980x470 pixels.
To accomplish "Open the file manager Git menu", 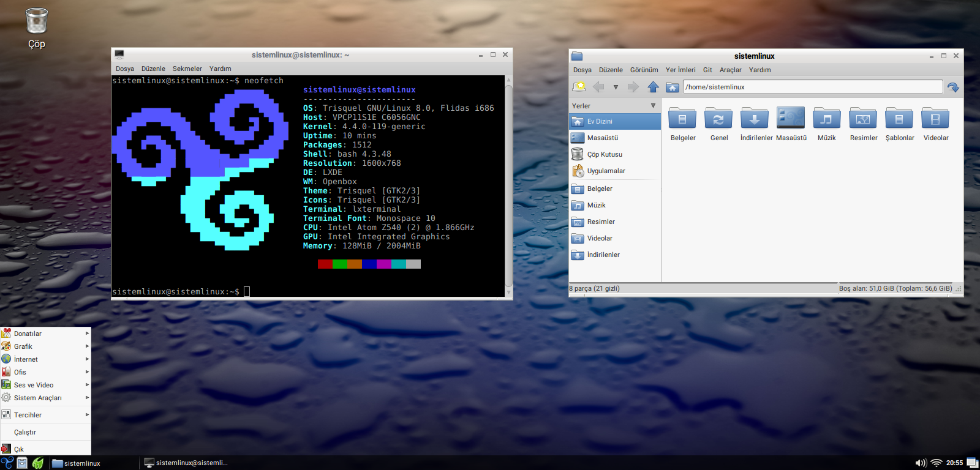I will (x=707, y=70).
